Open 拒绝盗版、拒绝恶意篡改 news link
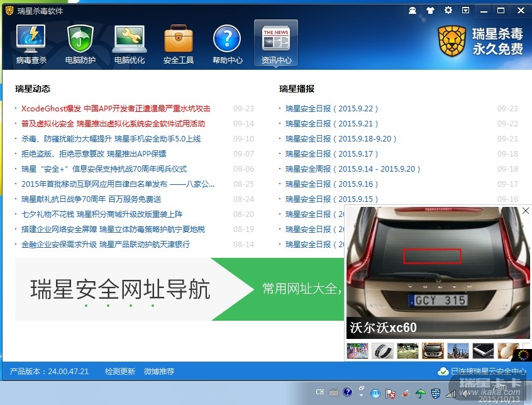Image resolution: width=532 pixels, height=405 pixels. point(94,153)
